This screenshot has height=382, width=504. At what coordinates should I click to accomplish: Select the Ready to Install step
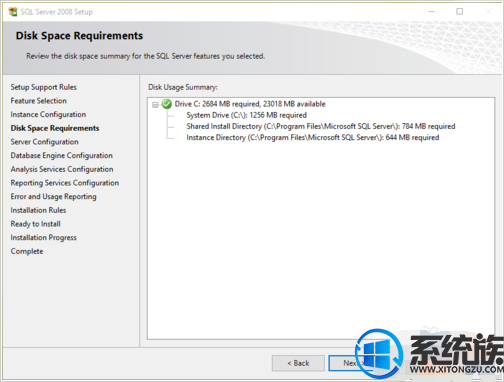point(36,224)
